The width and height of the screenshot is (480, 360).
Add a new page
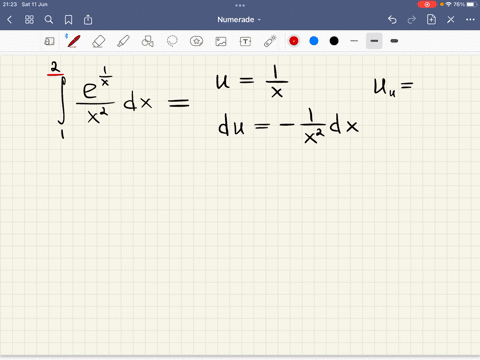431,20
